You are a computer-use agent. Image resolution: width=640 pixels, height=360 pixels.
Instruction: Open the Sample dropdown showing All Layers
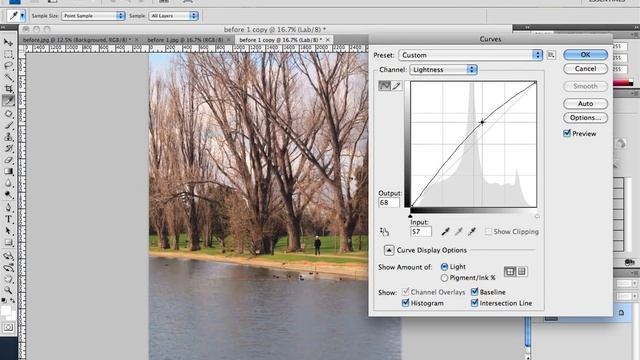click(173, 16)
